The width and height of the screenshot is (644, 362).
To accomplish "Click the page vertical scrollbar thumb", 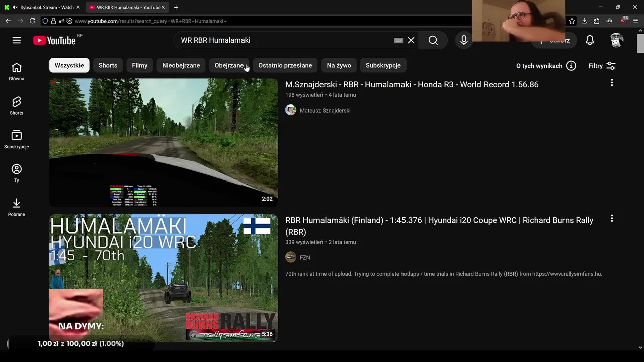I will pyautogui.click(x=640, y=43).
